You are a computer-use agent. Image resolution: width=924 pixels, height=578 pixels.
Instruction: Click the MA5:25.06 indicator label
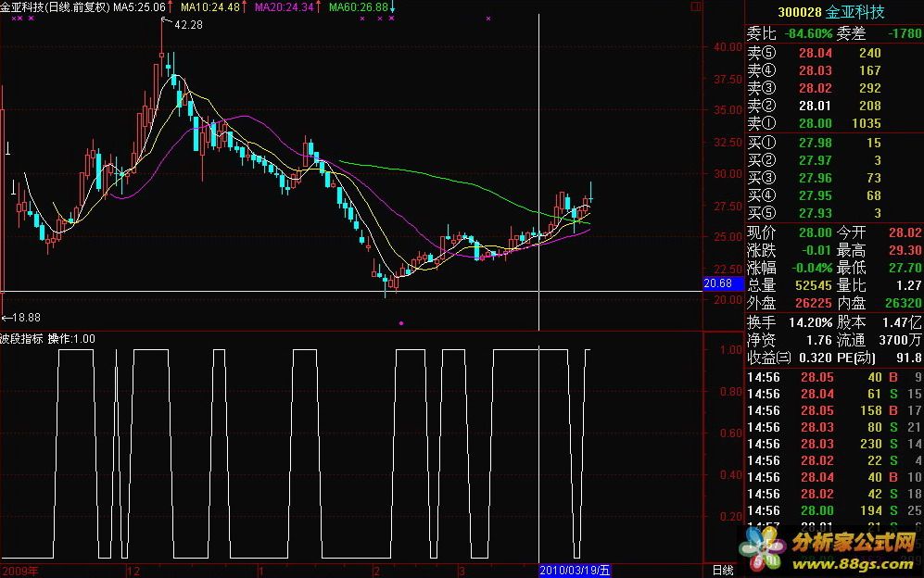(139, 7)
